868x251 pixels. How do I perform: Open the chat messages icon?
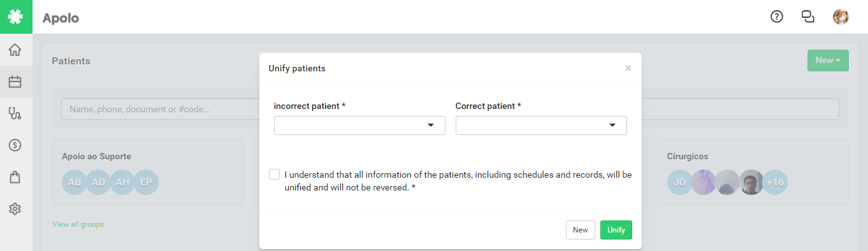coord(808,17)
